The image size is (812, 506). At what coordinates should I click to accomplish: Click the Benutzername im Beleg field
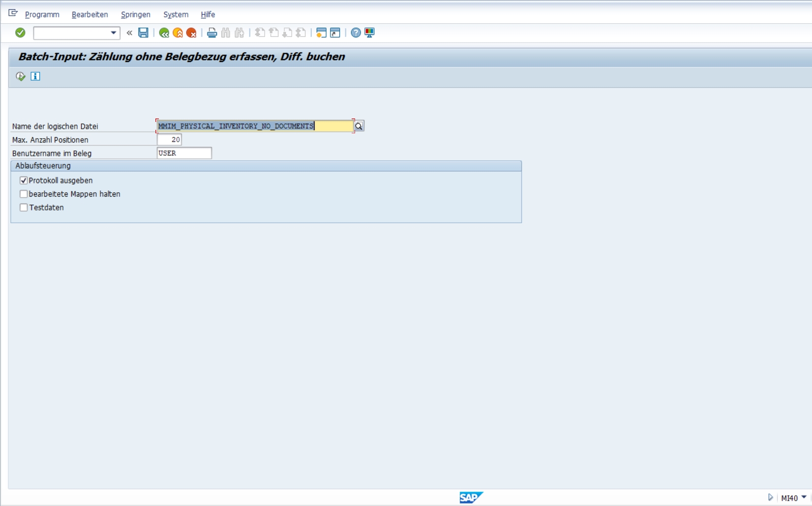tap(184, 153)
